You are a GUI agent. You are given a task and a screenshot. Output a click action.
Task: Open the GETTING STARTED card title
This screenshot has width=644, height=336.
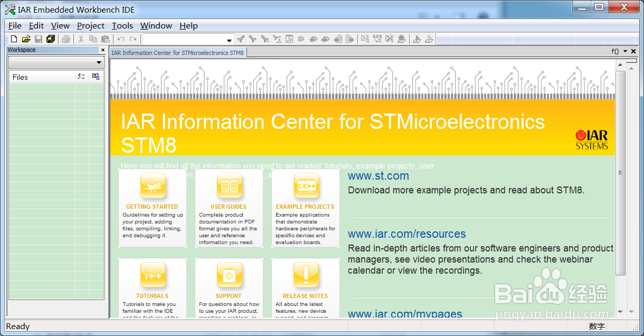152,207
